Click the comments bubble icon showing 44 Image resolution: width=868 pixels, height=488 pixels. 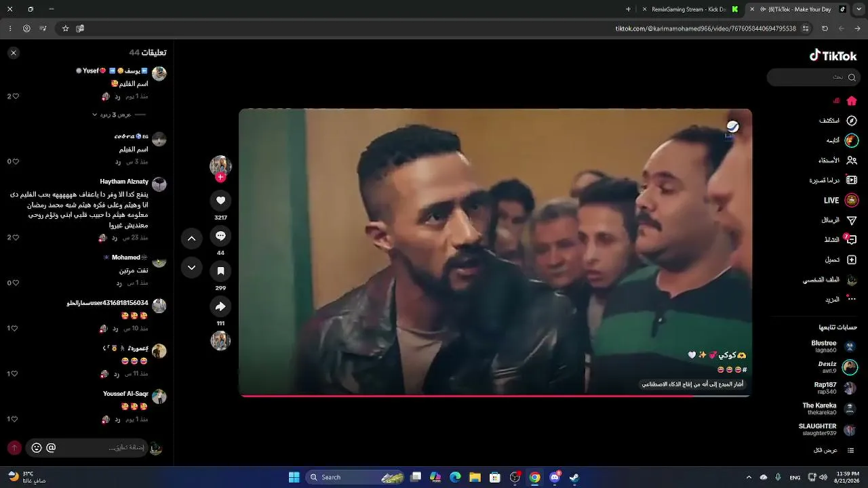click(220, 236)
